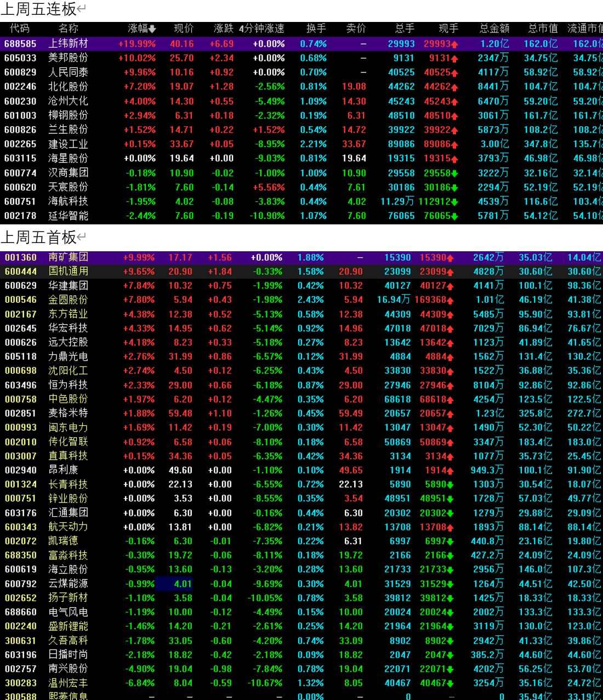Image resolution: width=603 pixels, height=700 pixels.
Task: Open stock name 传化智联
Action: click(x=68, y=442)
